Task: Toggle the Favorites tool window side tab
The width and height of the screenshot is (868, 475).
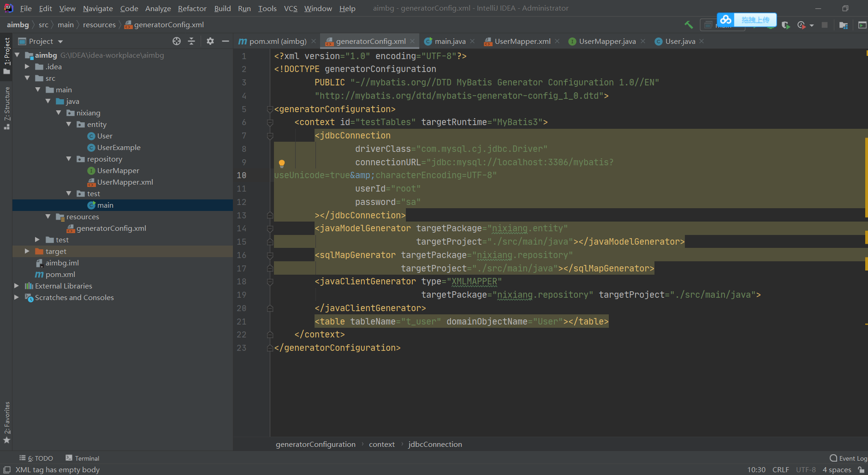Action: [x=6, y=422]
